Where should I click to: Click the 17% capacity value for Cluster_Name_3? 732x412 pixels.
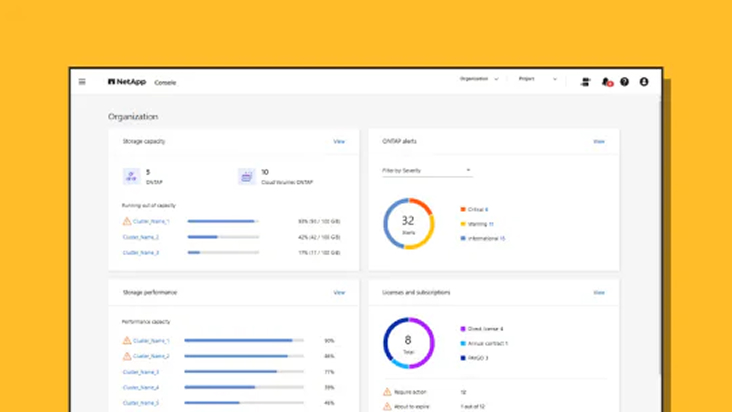click(x=319, y=252)
